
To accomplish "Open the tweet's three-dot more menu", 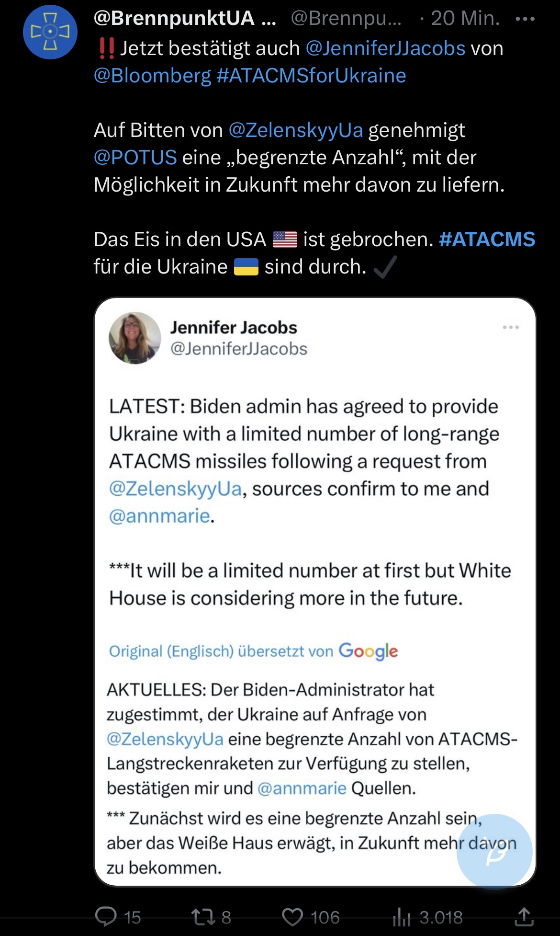I will [525, 19].
